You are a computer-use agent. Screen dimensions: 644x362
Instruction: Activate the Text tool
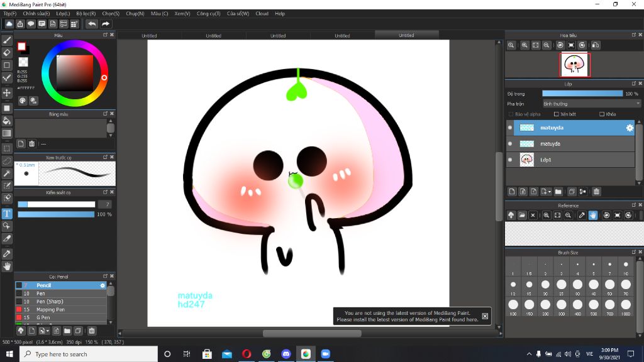pyautogui.click(x=7, y=214)
